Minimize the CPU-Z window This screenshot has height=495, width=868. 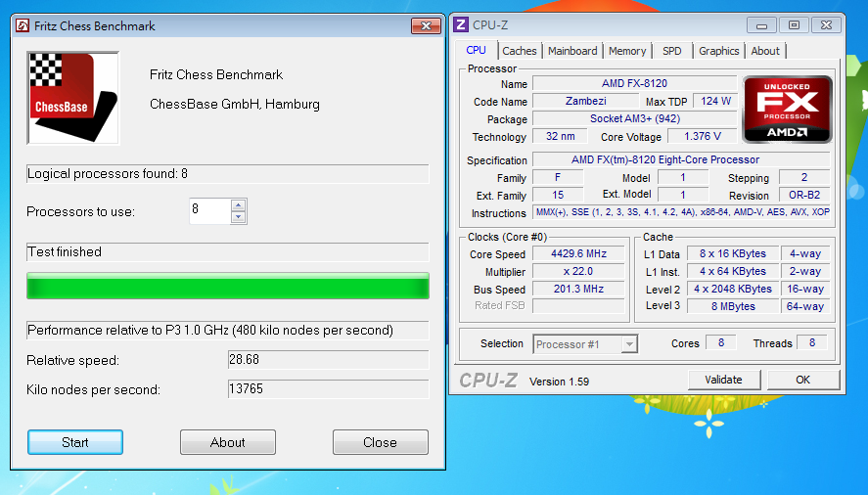(761, 25)
